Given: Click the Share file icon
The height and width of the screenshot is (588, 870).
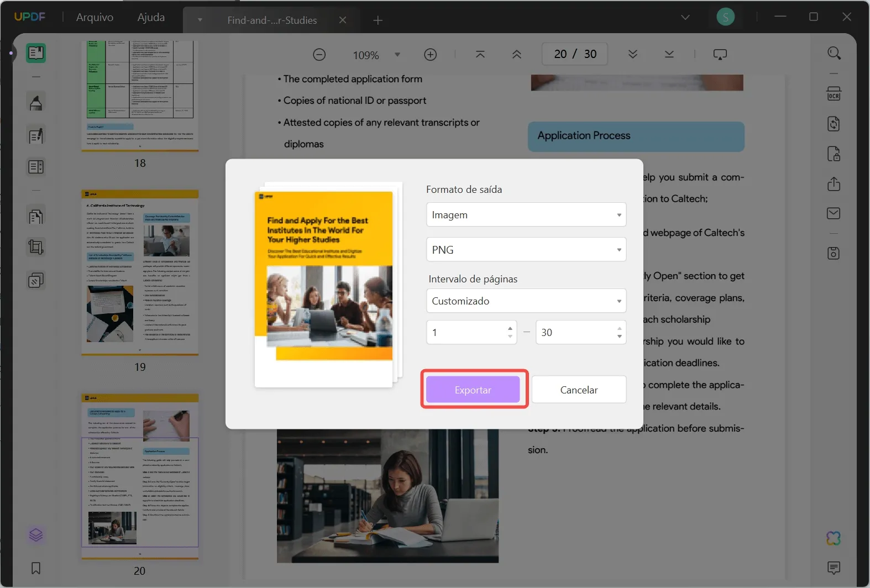Looking at the screenshot, I should point(834,184).
